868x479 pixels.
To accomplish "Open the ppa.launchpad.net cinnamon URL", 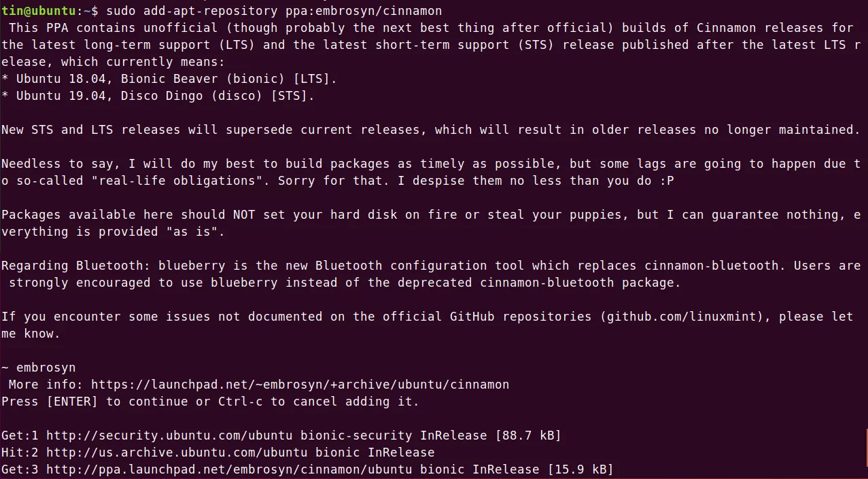I will pyautogui.click(x=230, y=469).
